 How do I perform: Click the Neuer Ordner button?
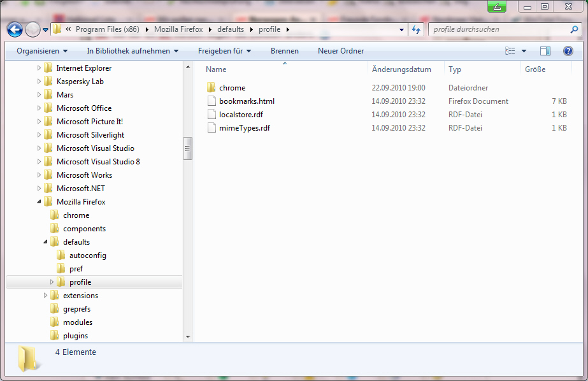pos(341,51)
